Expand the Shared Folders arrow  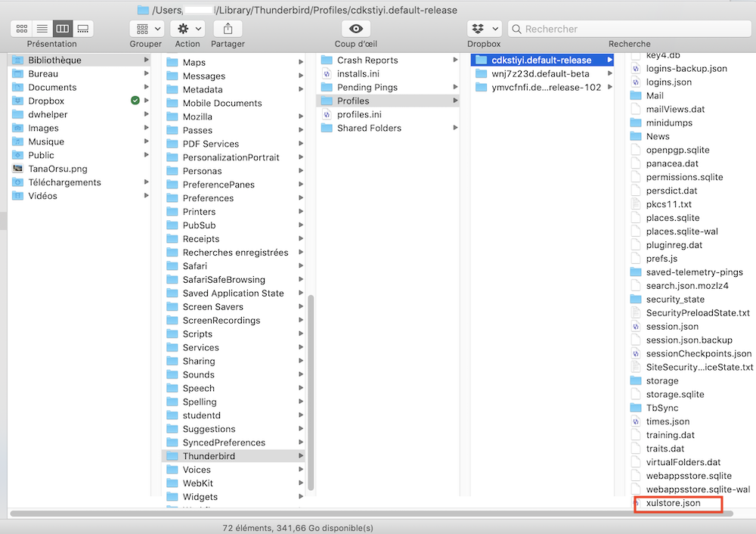tap(455, 128)
